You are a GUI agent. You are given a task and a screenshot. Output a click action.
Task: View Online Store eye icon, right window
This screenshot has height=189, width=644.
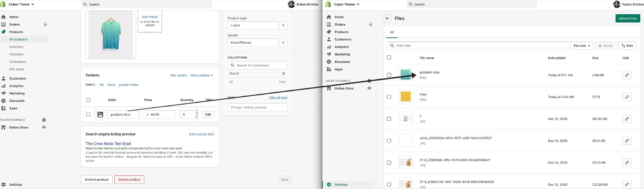[369, 88]
